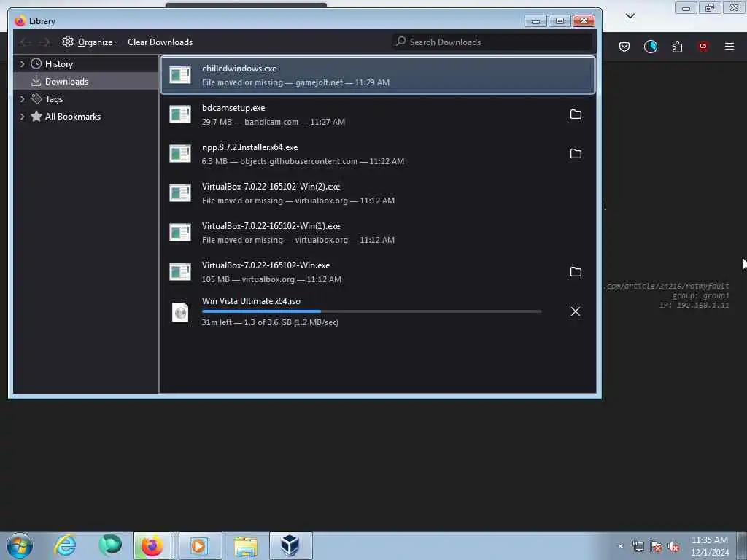Cancel the Win Vista Ultimate x64.iso download

(x=576, y=311)
